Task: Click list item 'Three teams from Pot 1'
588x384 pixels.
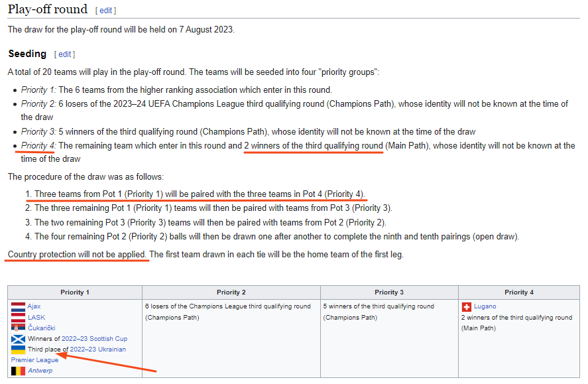Action: 200,194
